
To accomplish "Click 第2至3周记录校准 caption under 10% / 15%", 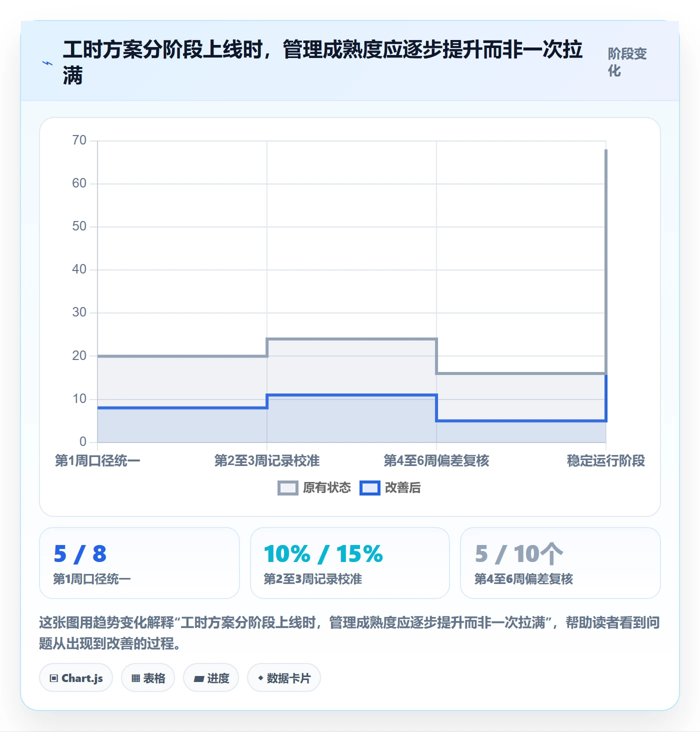I will (x=313, y=579).
